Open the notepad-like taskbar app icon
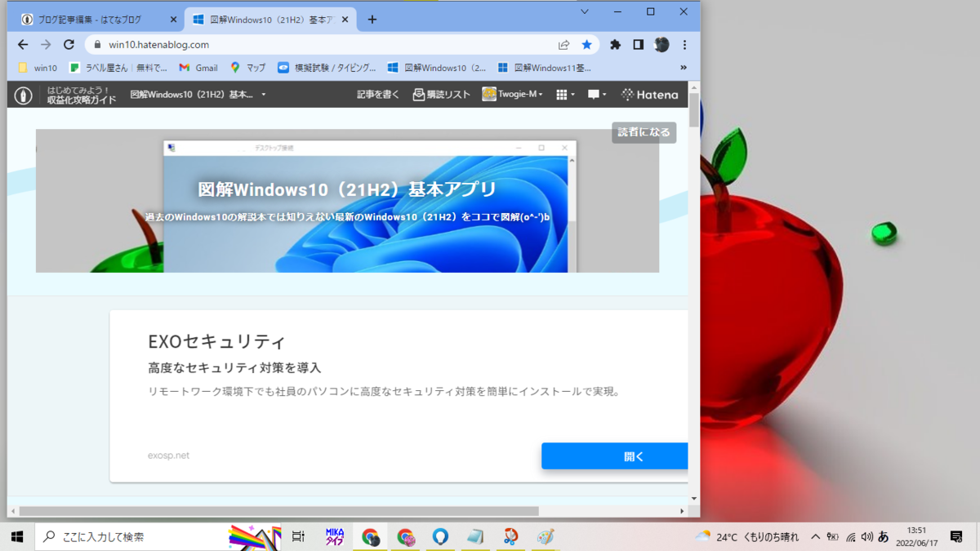The width and height of the screenshot is (980, 551). (475, 536)
